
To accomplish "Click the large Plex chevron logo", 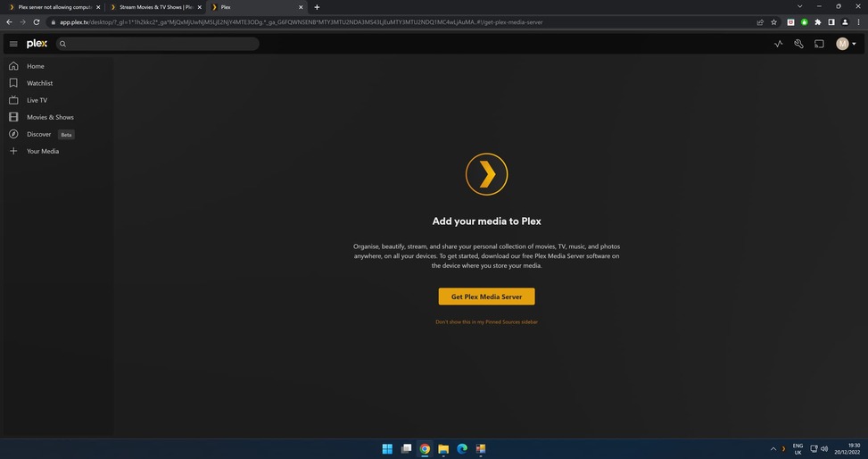I will click(486, 175).
